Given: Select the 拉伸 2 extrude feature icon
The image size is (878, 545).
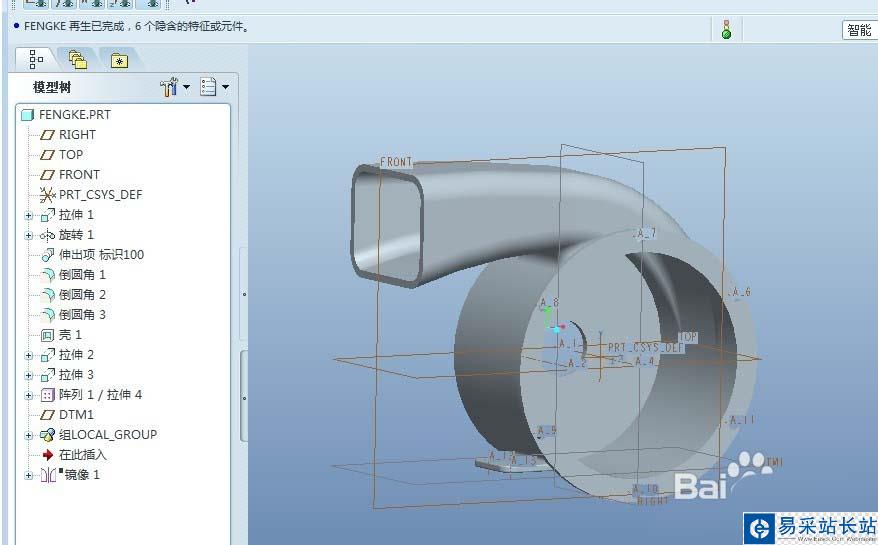Looking at the screenshot, I should click(48, 355).
